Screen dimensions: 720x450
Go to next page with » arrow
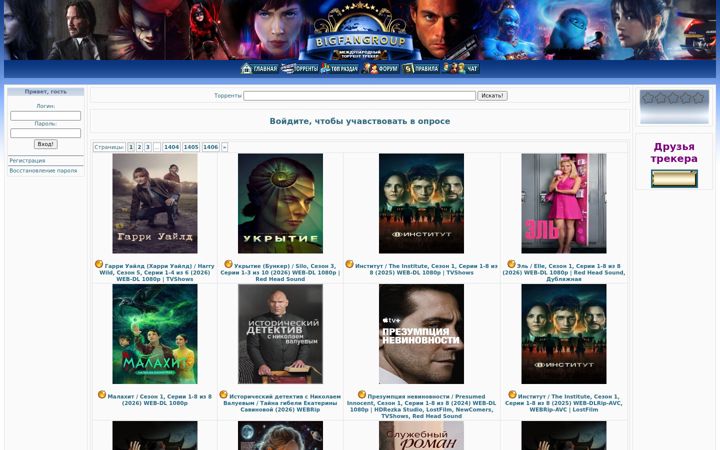pos(225,147)
